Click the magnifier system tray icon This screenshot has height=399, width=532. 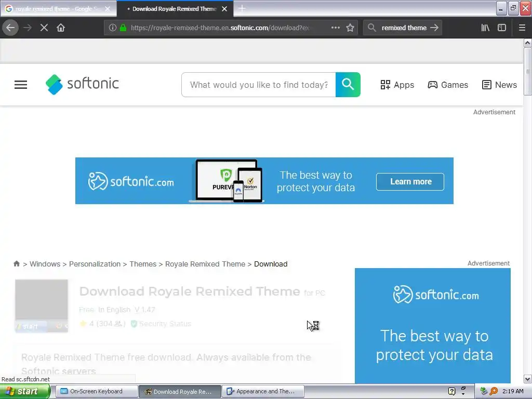point(494,391)
